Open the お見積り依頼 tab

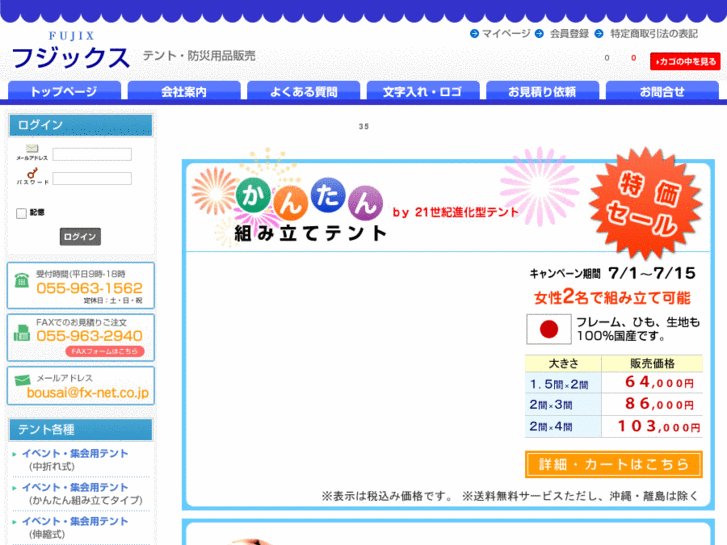click(542, 91)
